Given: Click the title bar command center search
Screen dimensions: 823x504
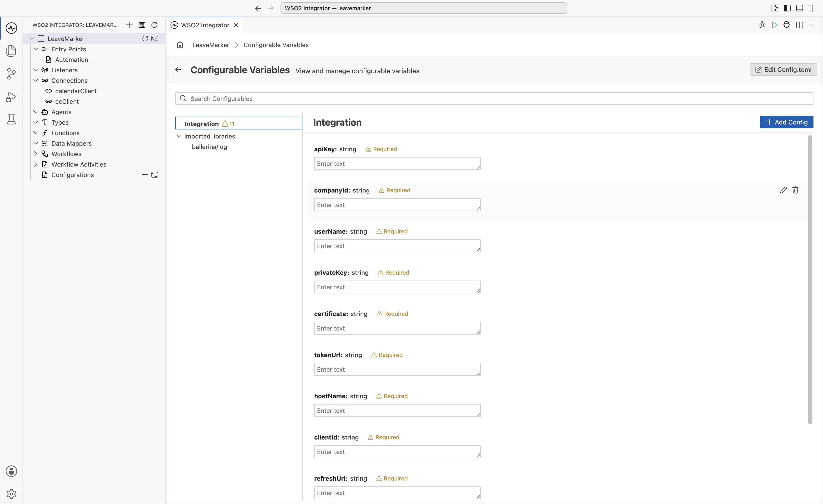Looking at the screenshot, I should point(423,8).
